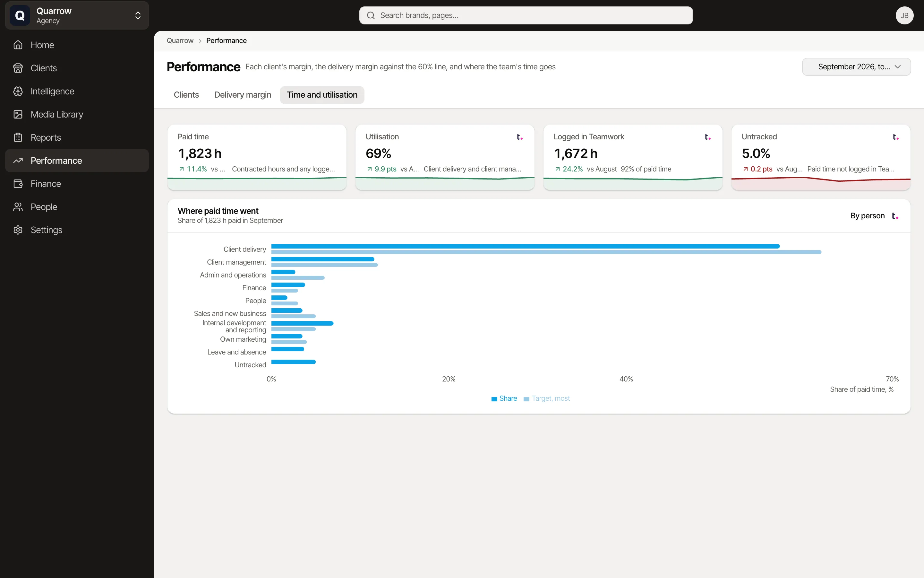Toggle the Share legend series
Image resolution: width=924 pixels, height=578 pixels.
pyautogui.click(x=504, y=398)
